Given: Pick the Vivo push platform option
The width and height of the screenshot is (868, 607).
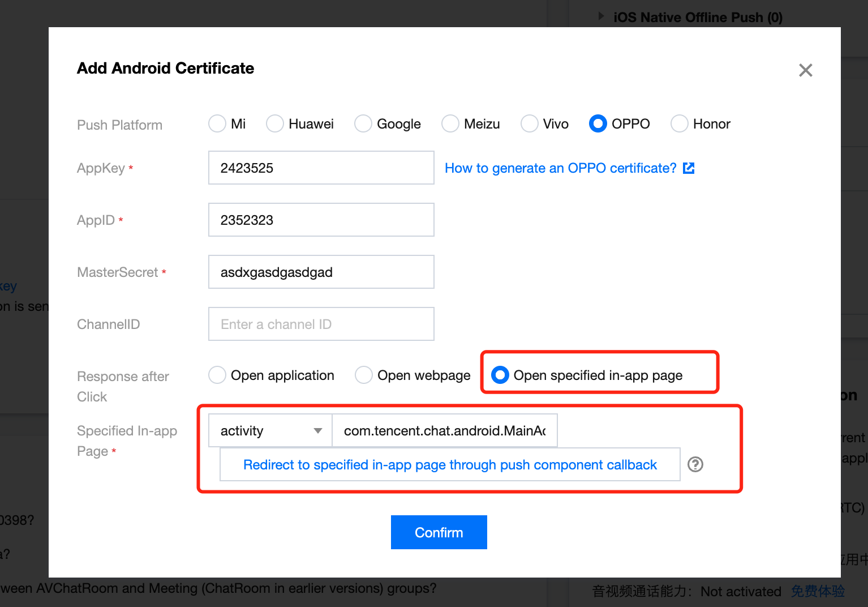Looking at the screenshot, I should (530, 123).
